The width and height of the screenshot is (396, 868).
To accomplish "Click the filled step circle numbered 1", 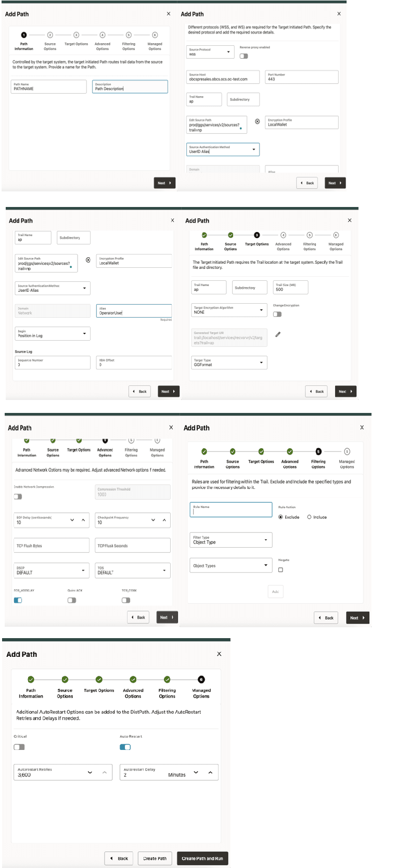I will tap(24, 35).
